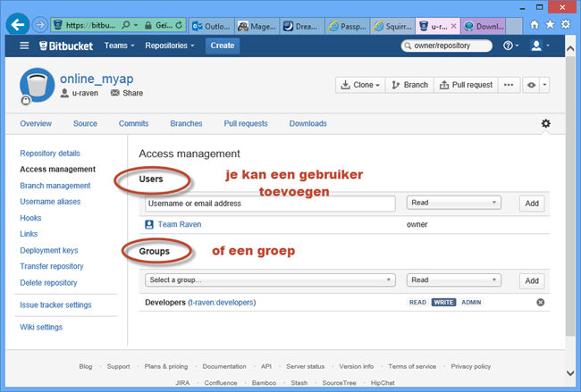
Task: Expand the Teams dropdown menu
Action: point(119,46)
